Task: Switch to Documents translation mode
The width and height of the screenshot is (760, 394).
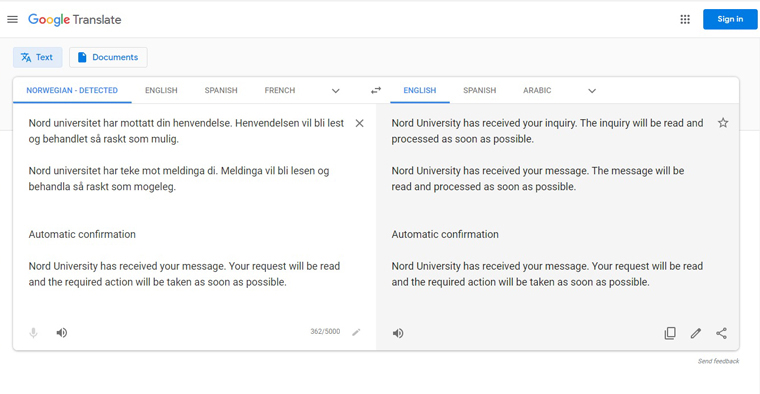Action: click(108, 57)
